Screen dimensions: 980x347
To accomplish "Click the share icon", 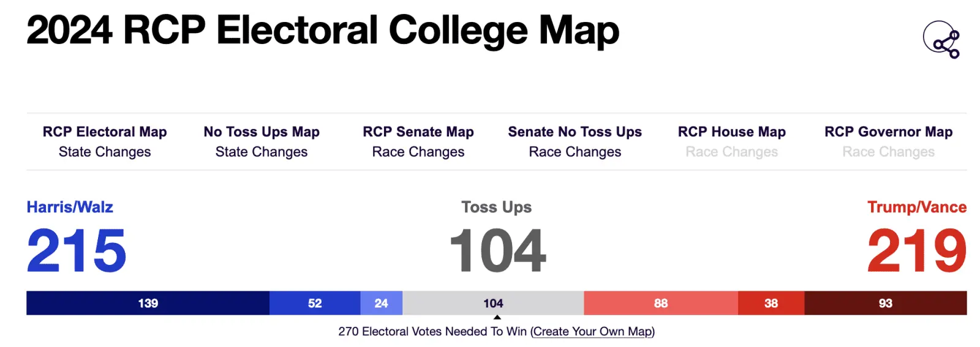I will click(941, 40).
